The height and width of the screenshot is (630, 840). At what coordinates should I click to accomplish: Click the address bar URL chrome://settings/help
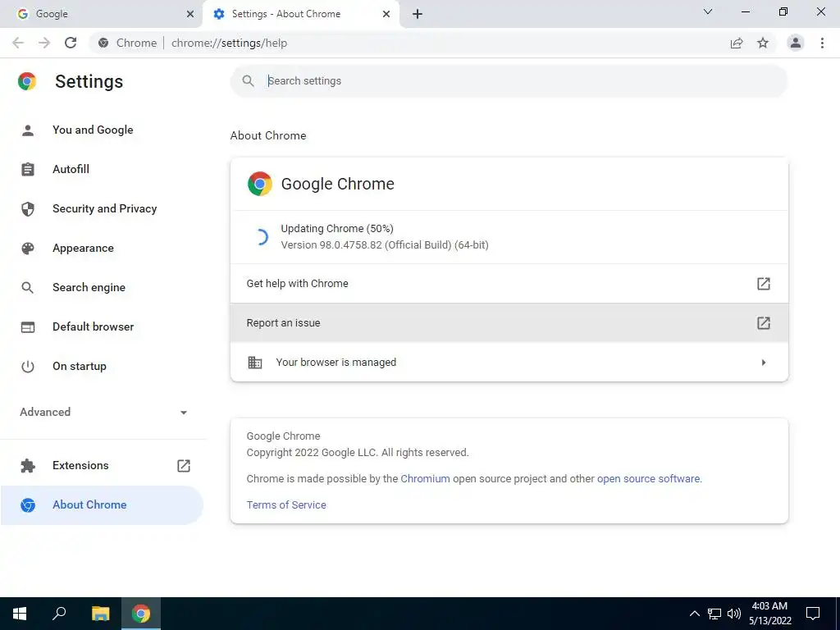click(230, 43)
